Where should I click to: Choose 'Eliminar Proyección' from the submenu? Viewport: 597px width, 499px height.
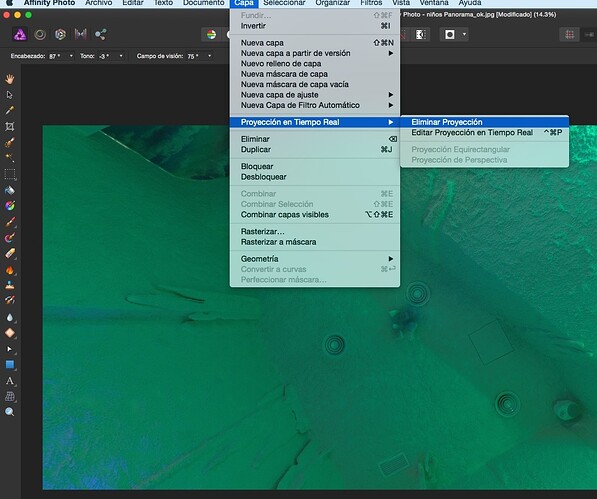tap(484, 122)
